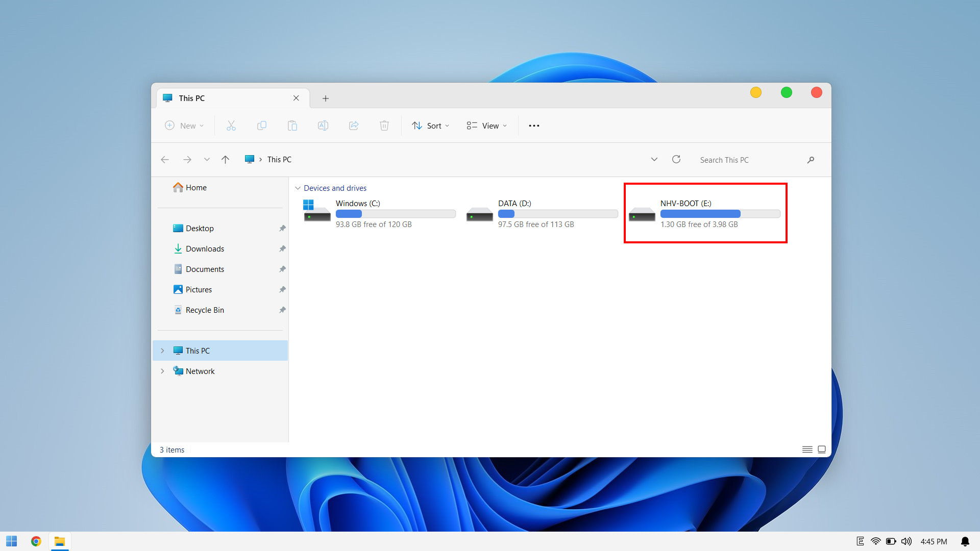Viewport: 980px width, 551px height.
Task: Add a new tab
Action: click(x=326, y=98)
